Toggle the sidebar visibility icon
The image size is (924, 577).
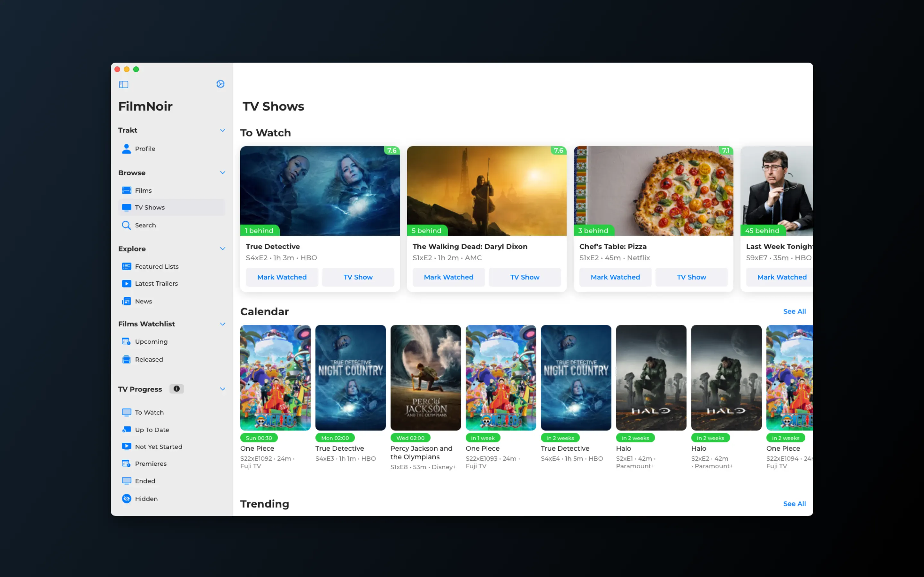[123, 84]
